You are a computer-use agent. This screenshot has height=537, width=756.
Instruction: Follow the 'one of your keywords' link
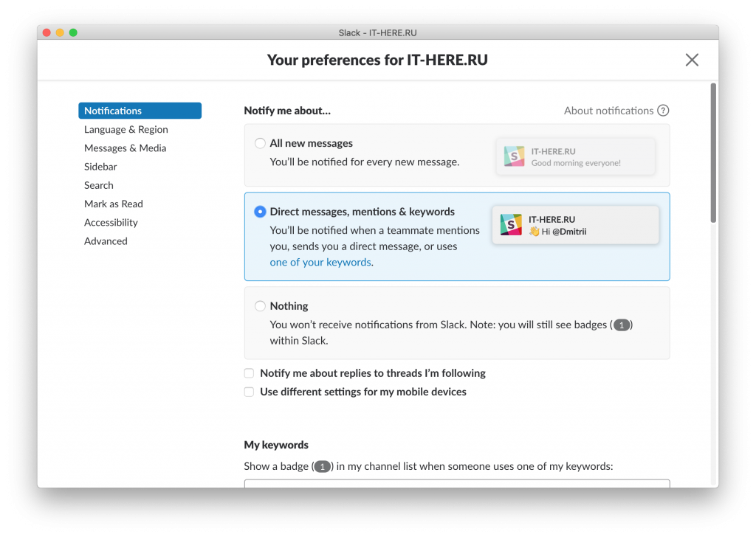[320, 262]
